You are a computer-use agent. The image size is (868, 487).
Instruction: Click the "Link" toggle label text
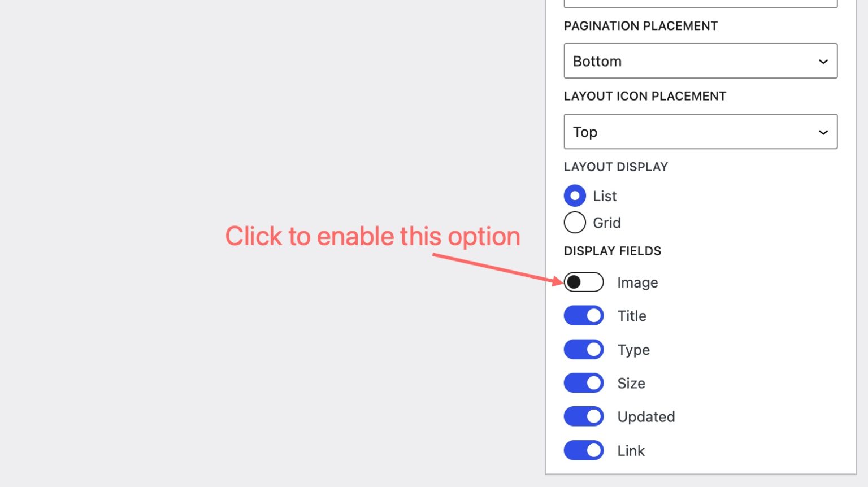click(631, 451)
